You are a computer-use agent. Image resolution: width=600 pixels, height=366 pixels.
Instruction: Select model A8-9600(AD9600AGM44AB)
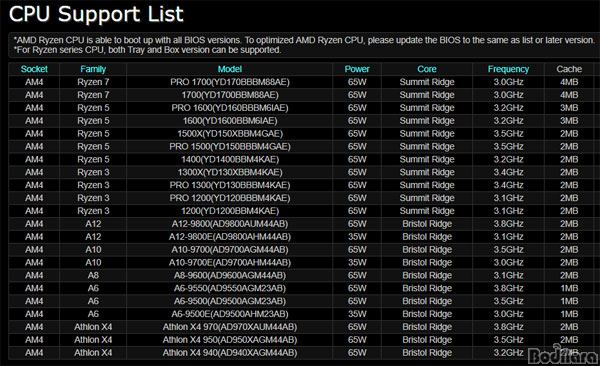[x=230, y=276]
